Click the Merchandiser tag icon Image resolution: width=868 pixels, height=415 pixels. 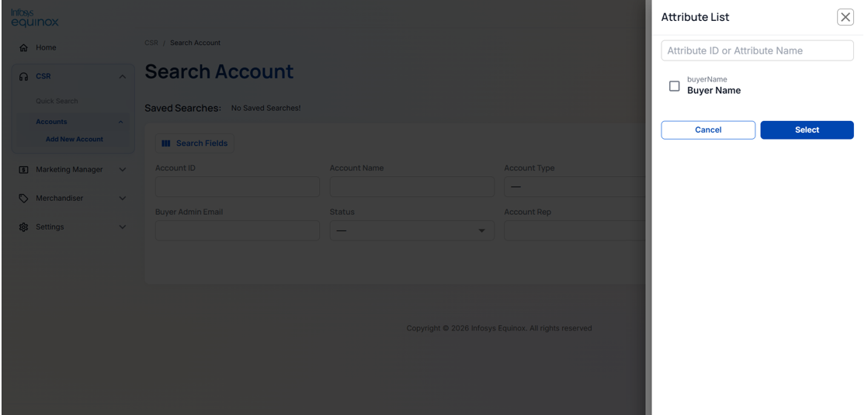point(23,198)
